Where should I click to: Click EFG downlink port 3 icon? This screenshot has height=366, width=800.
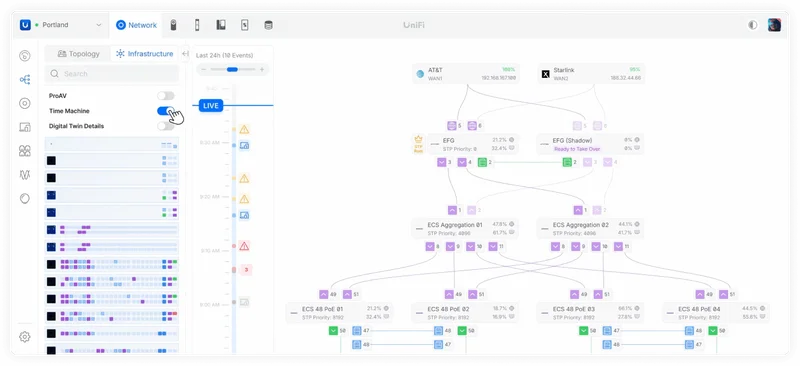coord(442,162)
